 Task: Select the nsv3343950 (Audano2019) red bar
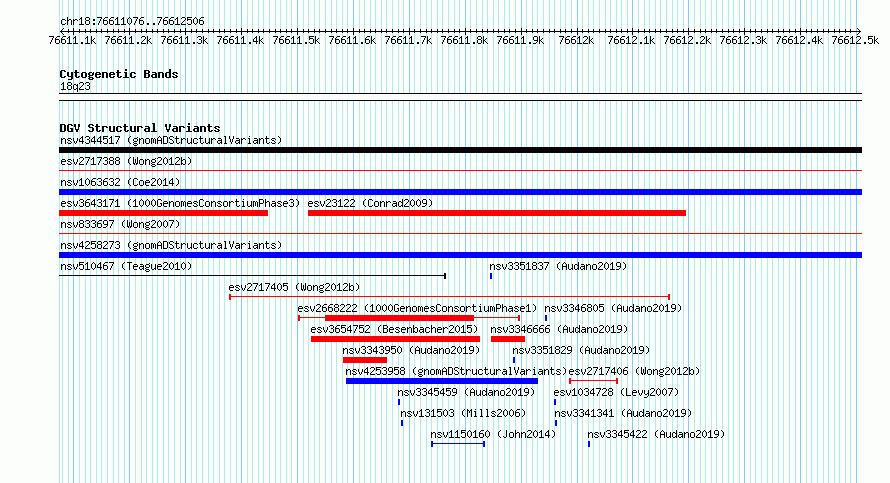pos(364,360)
